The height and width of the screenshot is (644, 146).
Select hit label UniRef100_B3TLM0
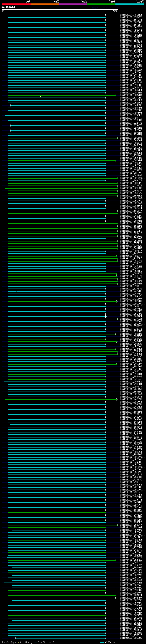pos(131,98)
